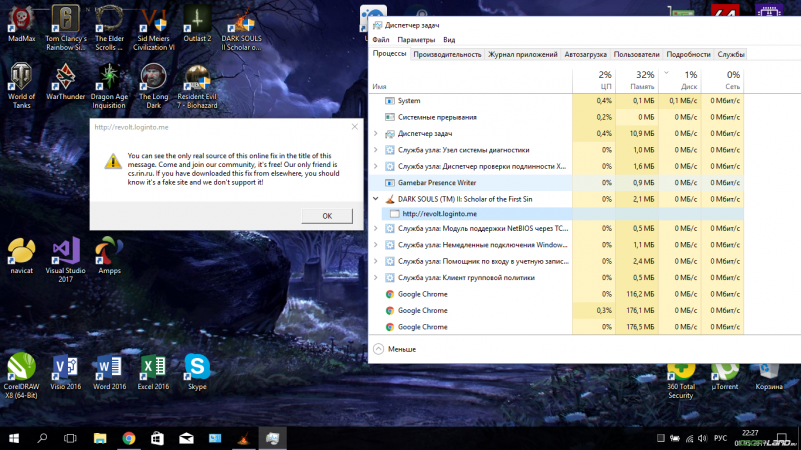Open Tom Clancy's Rainbow Six shortcut

pyautogui.click(x=66, y=28)
